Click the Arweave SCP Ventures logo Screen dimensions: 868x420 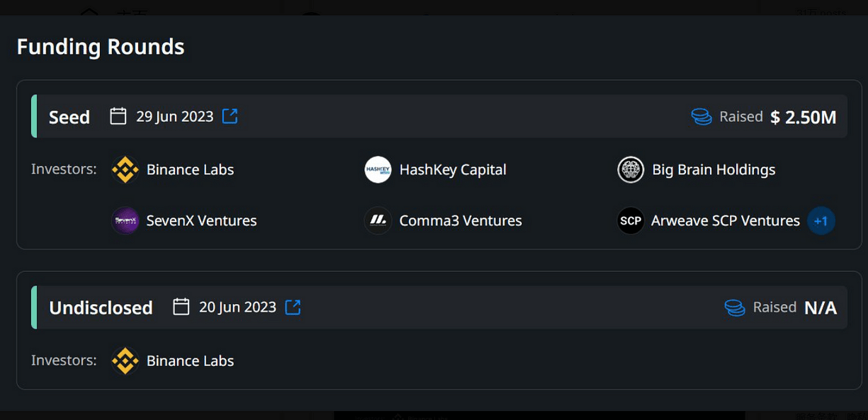(x=631, y=221)
